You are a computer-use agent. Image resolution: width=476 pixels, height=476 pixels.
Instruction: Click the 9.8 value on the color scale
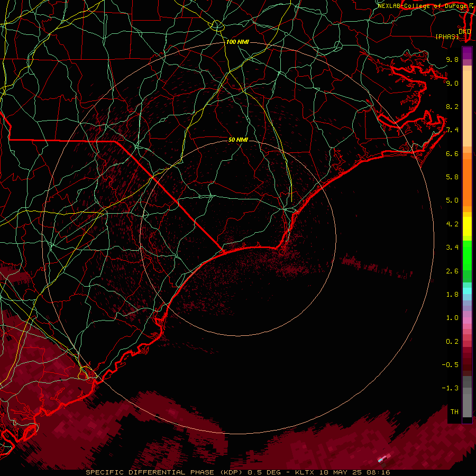452,59
